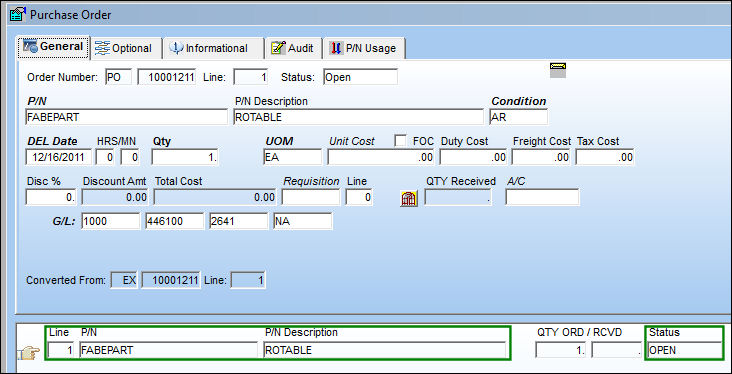Switch to the Informational tab
Image resolution: width=732 pixels, height=374 pixels.
coord(212,48)
